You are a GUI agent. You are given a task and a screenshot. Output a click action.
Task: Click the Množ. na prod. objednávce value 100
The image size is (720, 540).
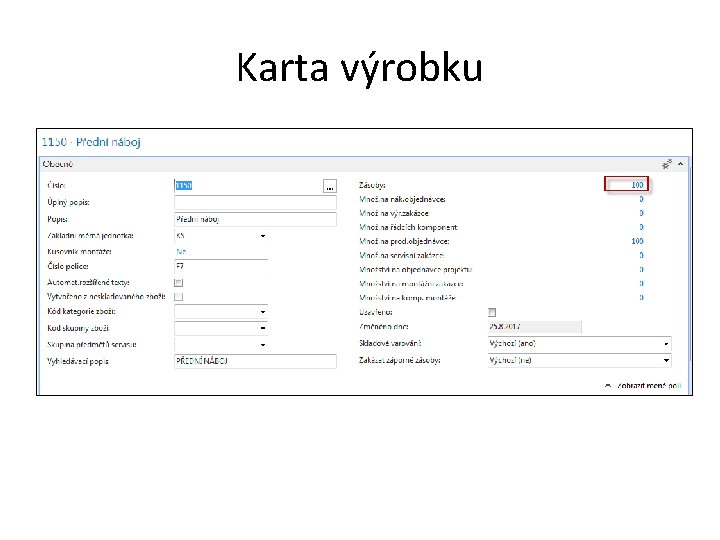(637, 241)
